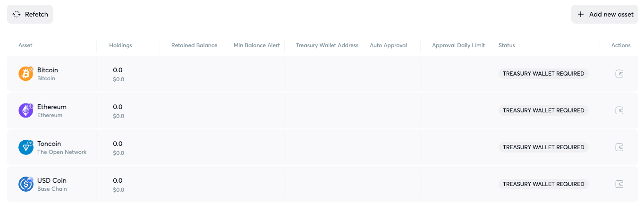The width and height of the screenshot is (644, 212).
Task: Click the Approval Daily Limit header
Action: point(458,45)
